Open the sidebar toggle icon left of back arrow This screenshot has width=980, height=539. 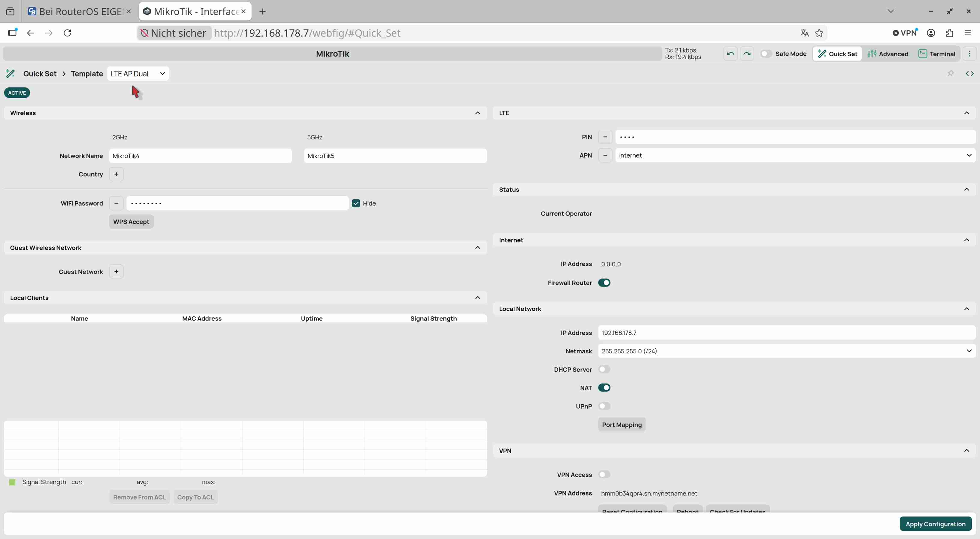click(x=13, y=33)
